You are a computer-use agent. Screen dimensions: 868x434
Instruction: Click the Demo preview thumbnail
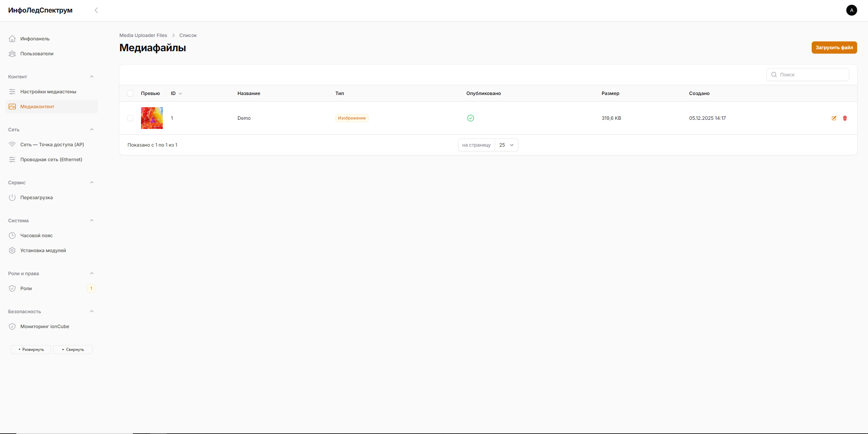pyautogui.click(x=152, y=118)
